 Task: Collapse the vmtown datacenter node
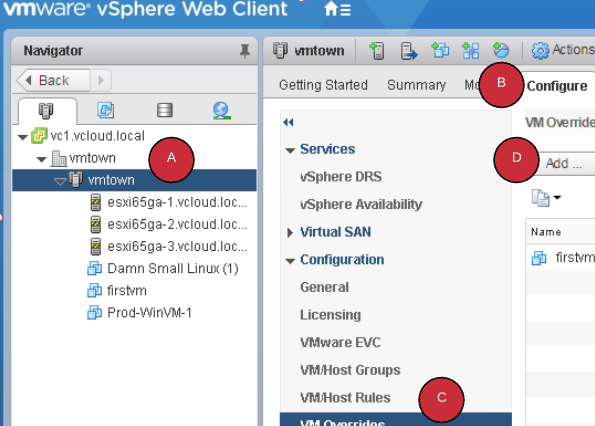coord(41,159)
